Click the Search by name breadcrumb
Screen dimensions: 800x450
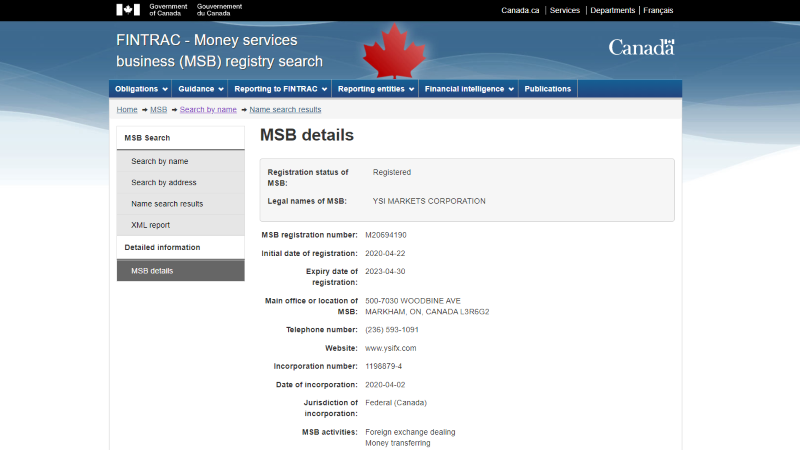click(x=208, y=109)
